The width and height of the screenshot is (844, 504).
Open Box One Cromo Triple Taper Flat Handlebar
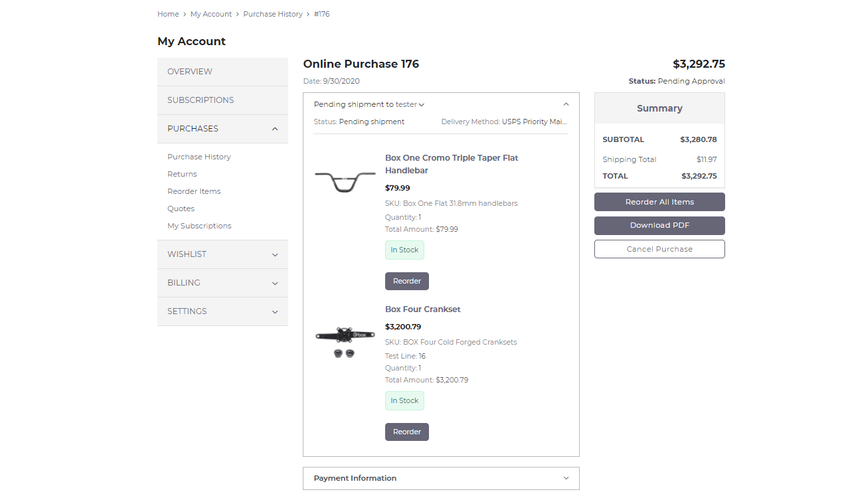452,164
